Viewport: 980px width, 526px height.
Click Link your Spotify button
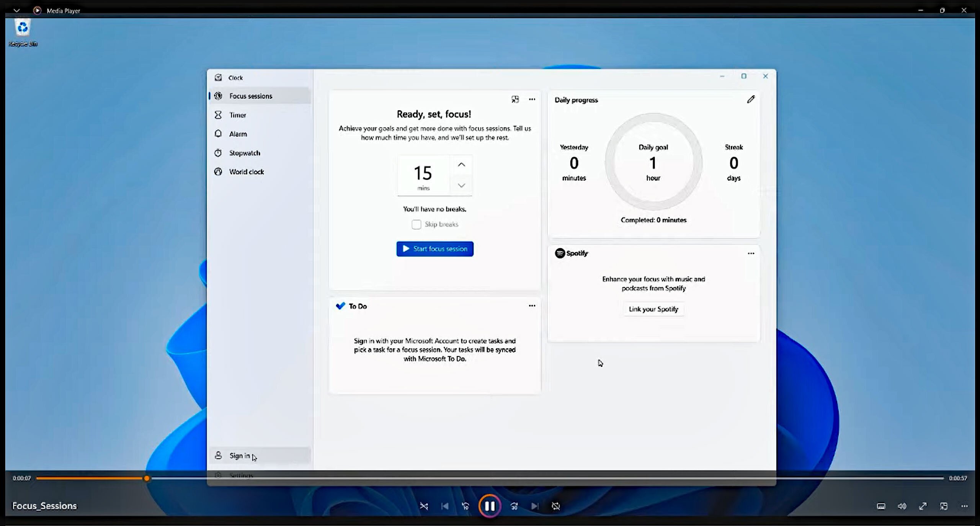click(653, 309)
